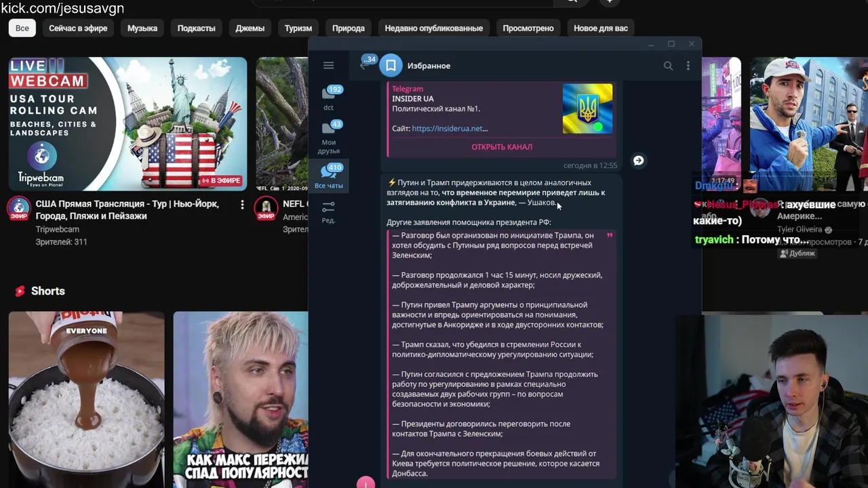The width and height of the screenshot is (868, 488).
Task: Select the Новое для вас filter
Action: [601, 28]
